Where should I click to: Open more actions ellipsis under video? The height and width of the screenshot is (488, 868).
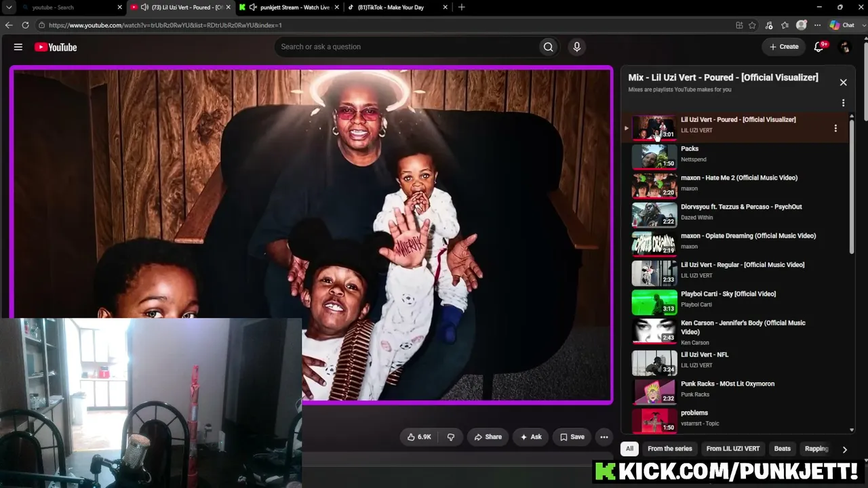point(604,437)
